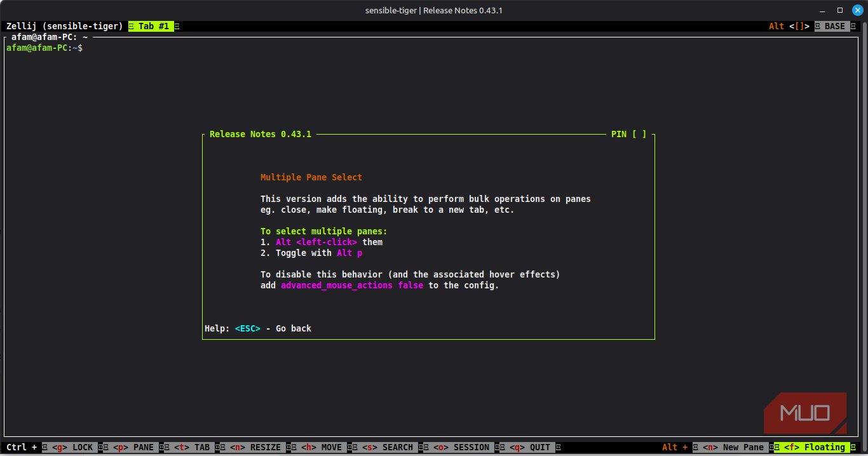
Task: Click the window title 'sensible-tiger | Release Notes 0.43.1'
Action: pos(434,10)
